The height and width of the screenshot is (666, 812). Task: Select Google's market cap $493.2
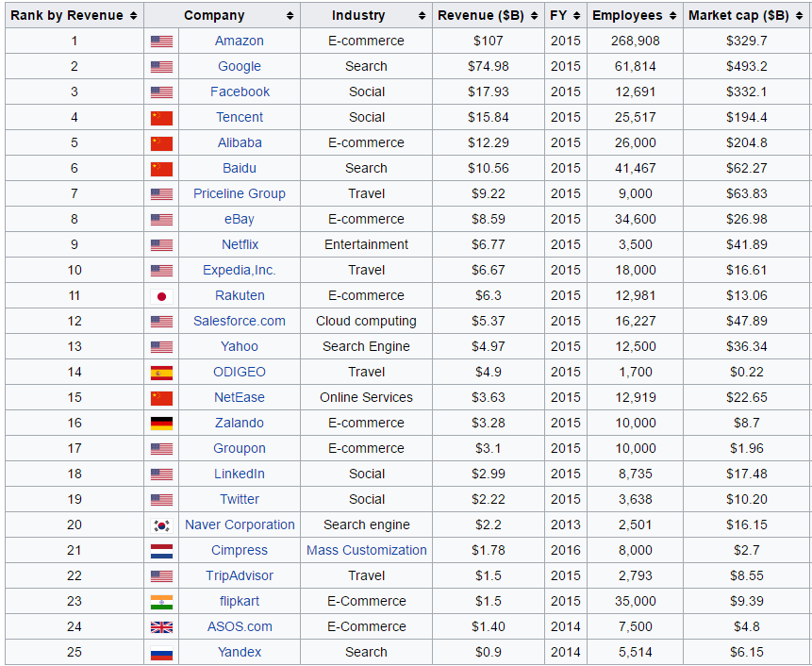[746, 66]
